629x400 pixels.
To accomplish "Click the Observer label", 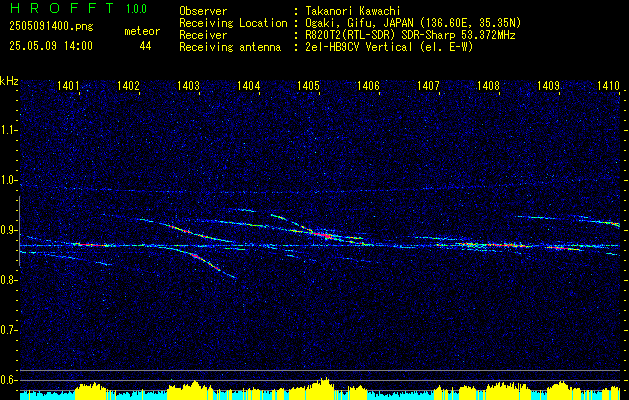I will click(x=203, y=11).
